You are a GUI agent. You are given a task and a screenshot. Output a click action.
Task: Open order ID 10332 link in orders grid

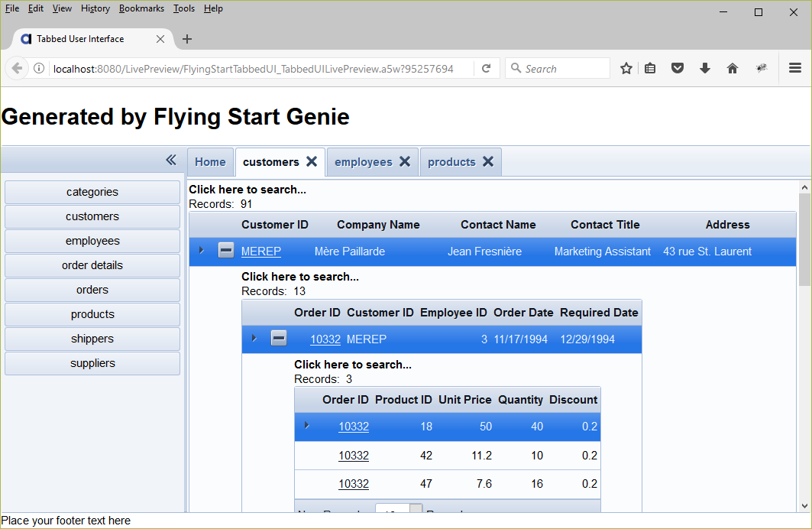[325, 339]
